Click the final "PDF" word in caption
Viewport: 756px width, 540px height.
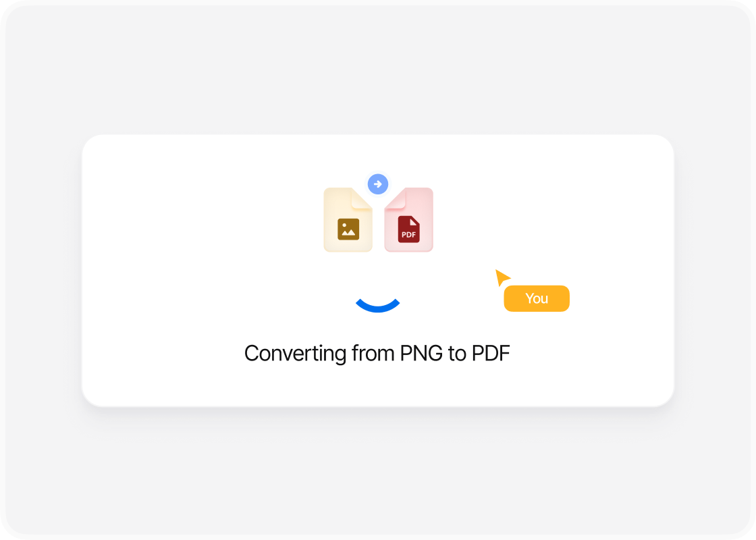pyautogui.click(x=491, y=354)
